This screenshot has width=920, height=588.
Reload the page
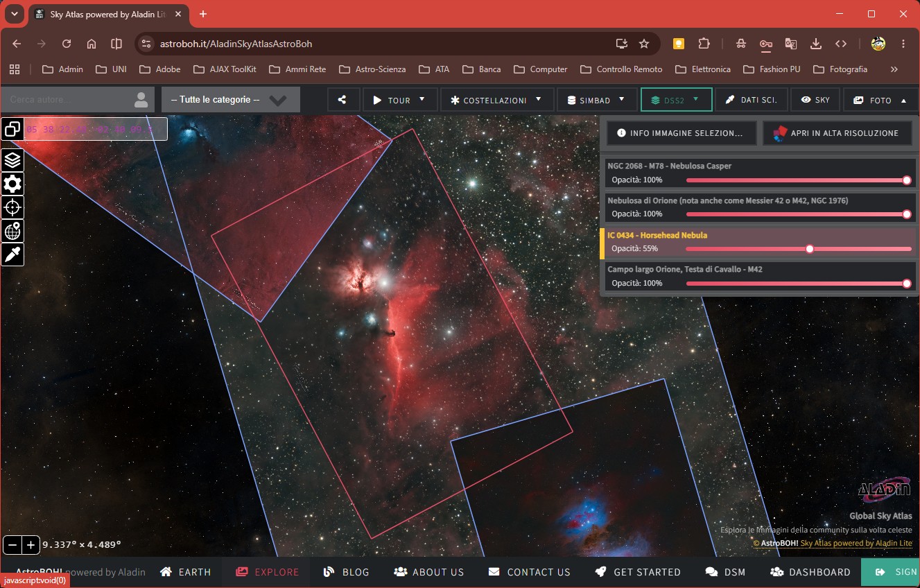coord(67,44)
